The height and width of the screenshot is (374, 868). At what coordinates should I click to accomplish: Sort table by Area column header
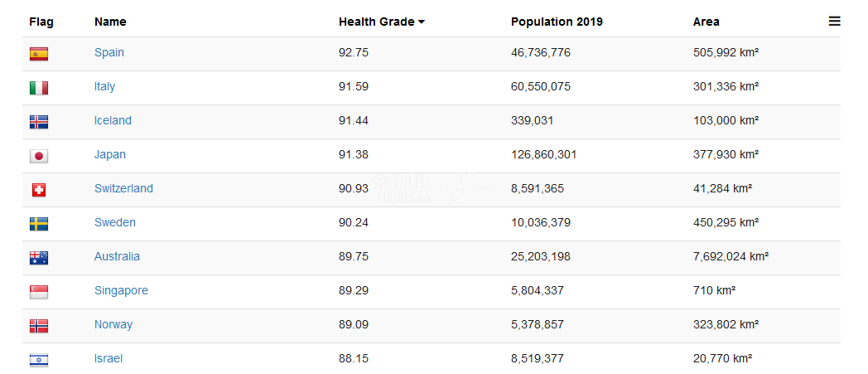(x=706, y=22)
